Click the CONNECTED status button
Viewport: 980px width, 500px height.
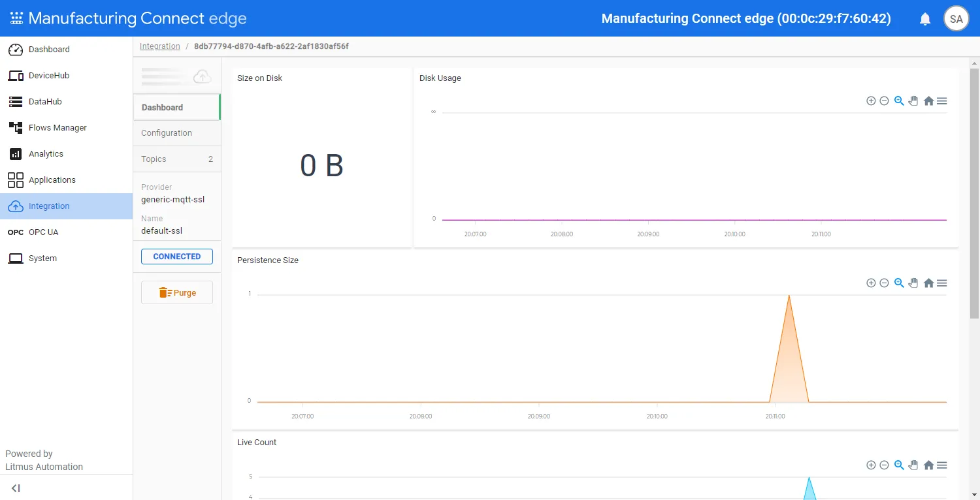pos(177,257)
